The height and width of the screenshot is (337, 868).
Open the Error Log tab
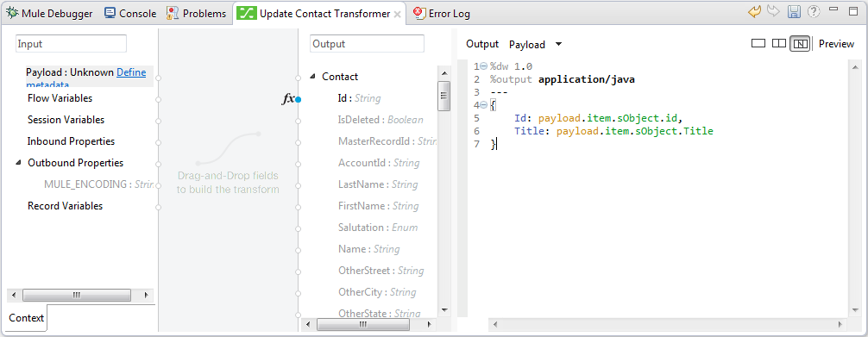pyautogui.click(x=442, y=14)
